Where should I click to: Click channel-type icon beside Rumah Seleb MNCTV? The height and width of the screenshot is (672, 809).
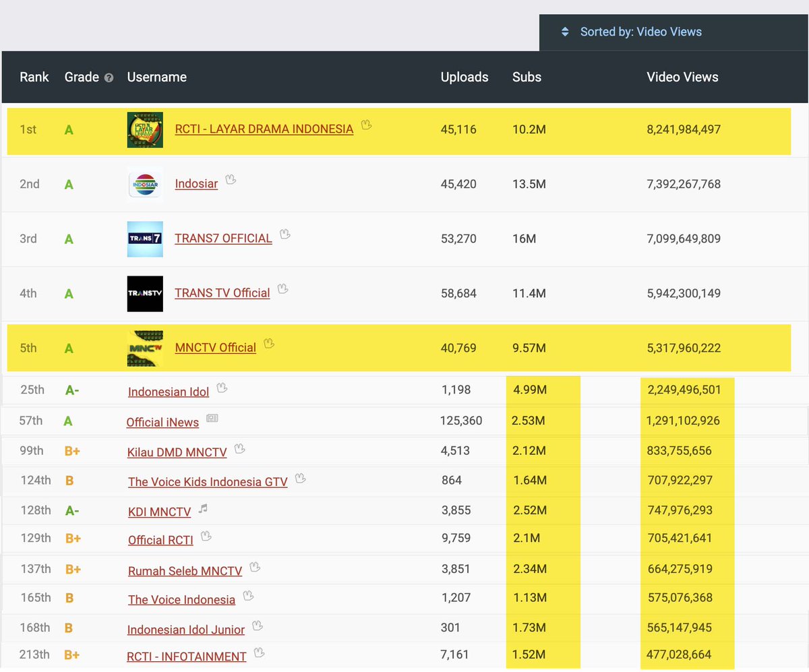click(255, 567)
